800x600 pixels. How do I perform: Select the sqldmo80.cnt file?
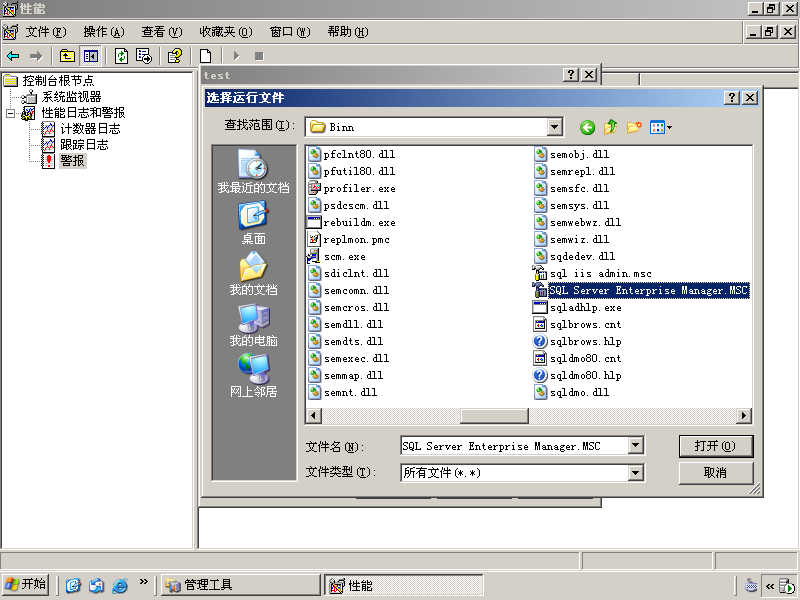pyautogui.click(x=577, y=359)
